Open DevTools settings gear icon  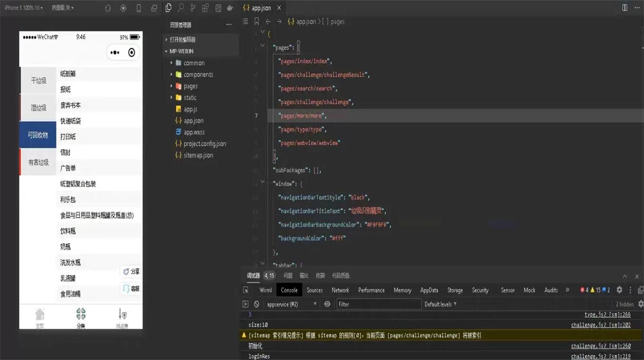click(x=619, y=290)
